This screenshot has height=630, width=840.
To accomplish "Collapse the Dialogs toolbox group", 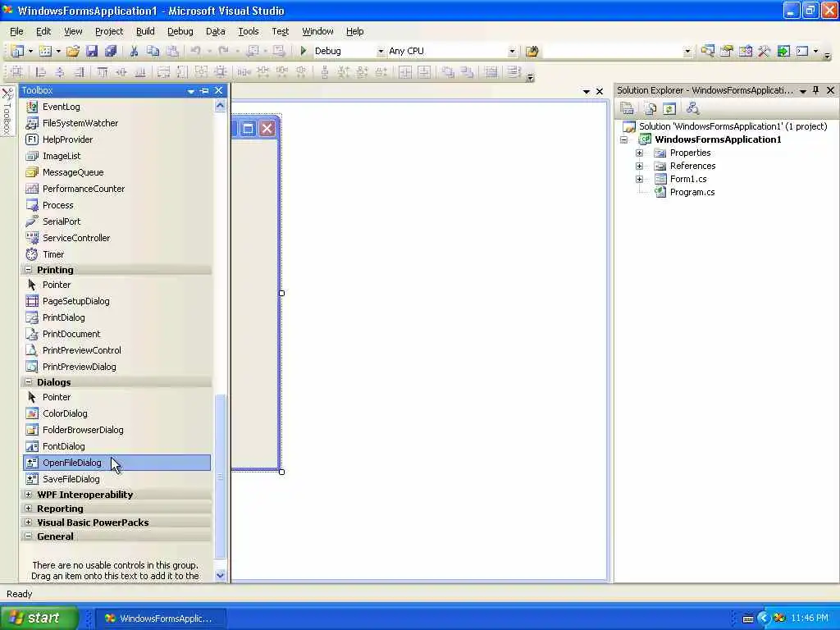I will (29, 382).
